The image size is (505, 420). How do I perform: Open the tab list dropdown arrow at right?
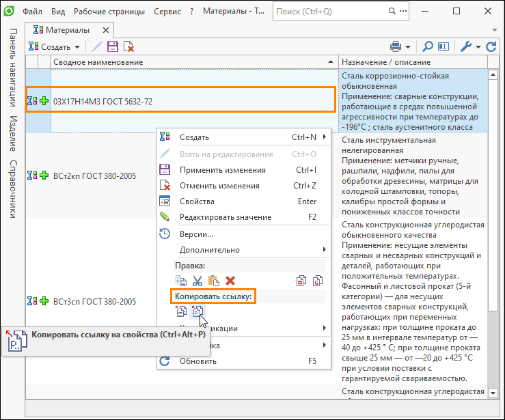click(x=494, y=30)
